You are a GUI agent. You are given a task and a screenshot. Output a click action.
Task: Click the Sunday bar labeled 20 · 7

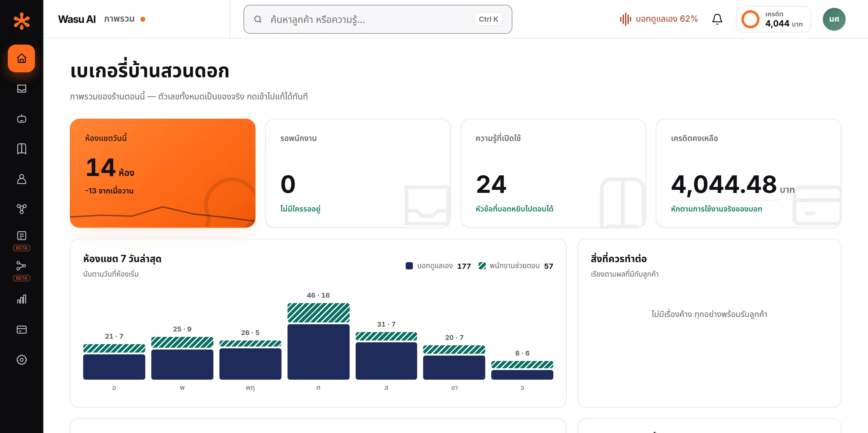[x=454, y=362]
